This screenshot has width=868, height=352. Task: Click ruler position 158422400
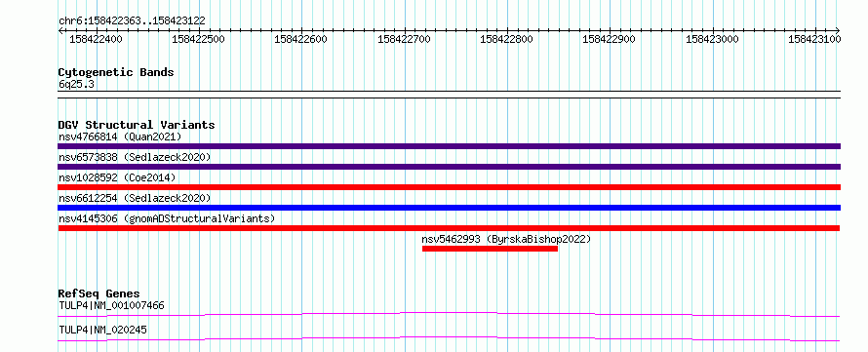tap(96, 39)
